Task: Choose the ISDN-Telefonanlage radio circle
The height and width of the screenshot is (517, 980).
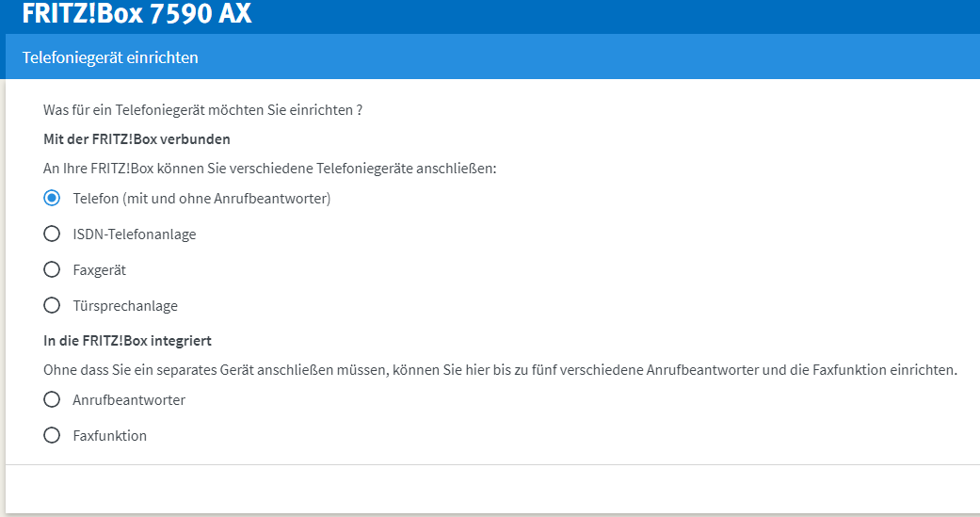Action: (x=52, y=234)
